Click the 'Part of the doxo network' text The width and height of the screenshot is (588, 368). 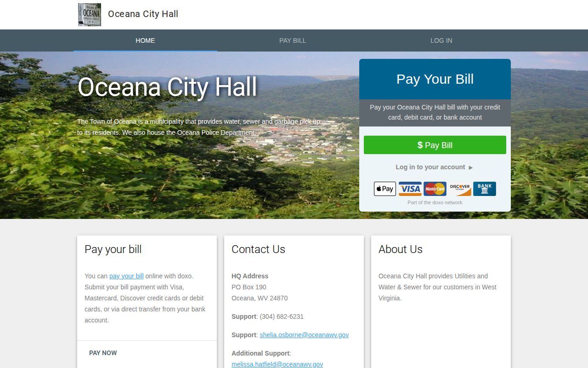click(x=435, y=202)
